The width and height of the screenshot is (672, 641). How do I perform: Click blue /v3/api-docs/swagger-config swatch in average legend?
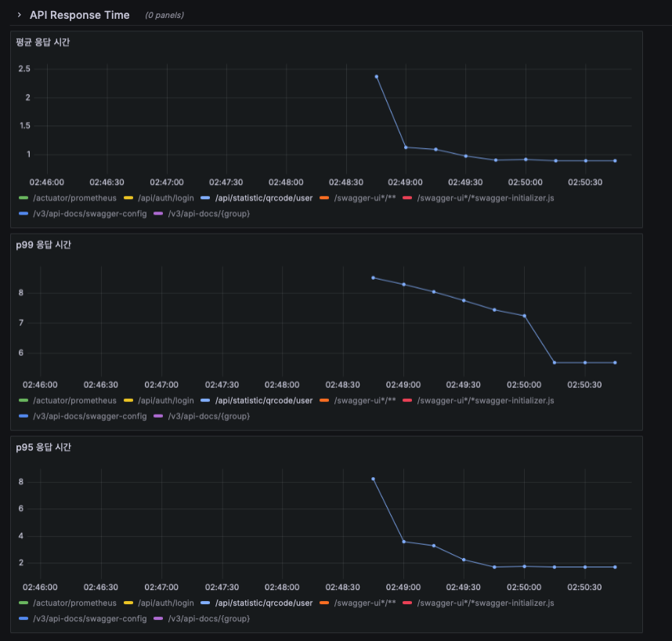pyautogui.click(x=23, y=213)
